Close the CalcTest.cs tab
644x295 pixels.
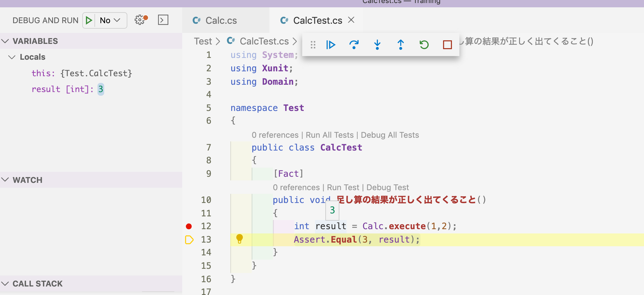[x=351, y=20]
